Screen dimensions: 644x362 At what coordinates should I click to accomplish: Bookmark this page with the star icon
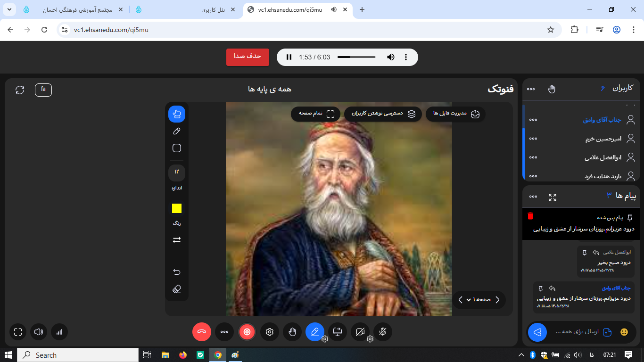551,30
